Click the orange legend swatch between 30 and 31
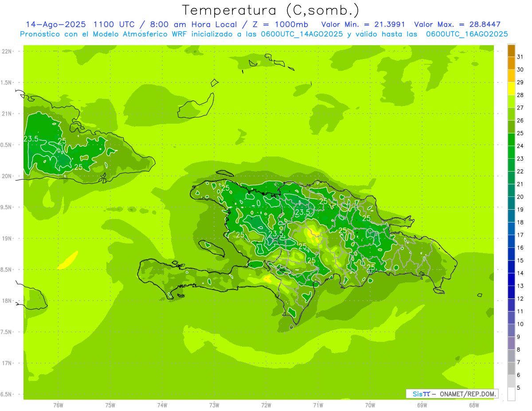This screenshot has width=532, height=411. (511, 63)
